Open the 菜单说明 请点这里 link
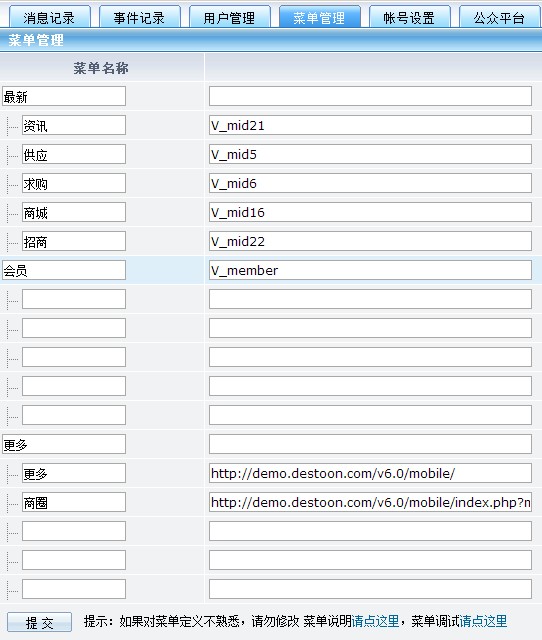Image resolution: width=542 pixels, height=640 pixels. [375, 621]
